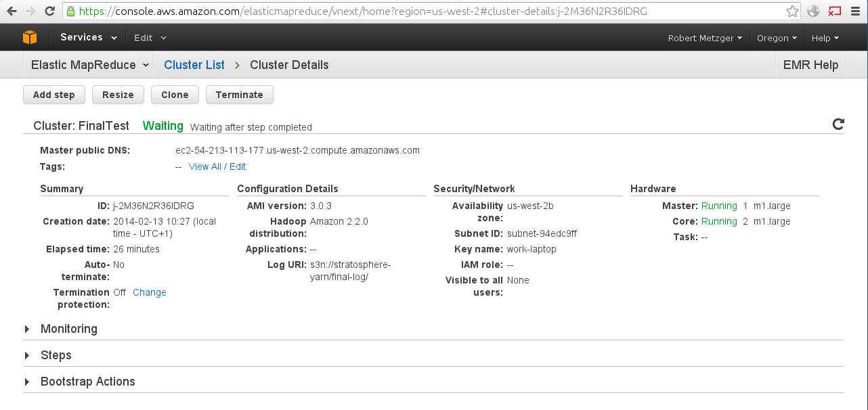Refresh cluster details with the reload icon
The height and width of the screenshot is (410, 868).
[x=838, y=124]
